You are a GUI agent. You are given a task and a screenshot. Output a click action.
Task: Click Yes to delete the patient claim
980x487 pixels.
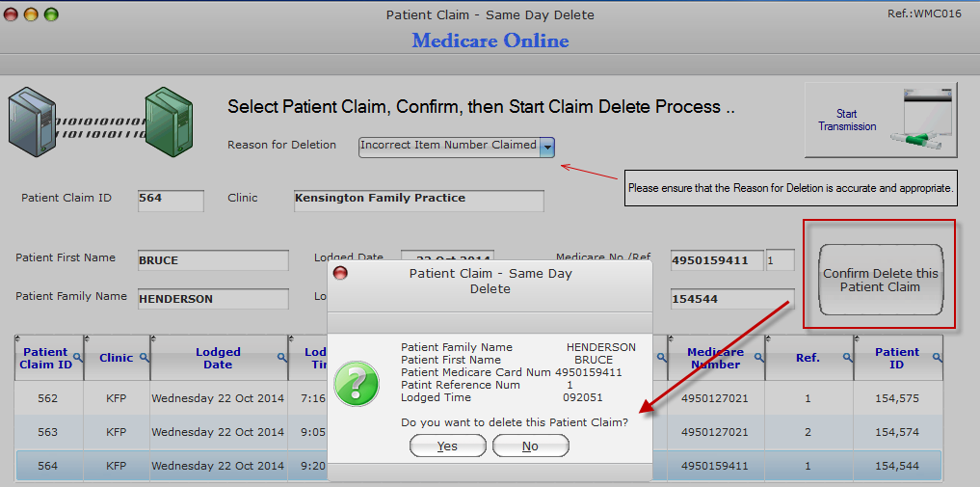tap(447, 446)
